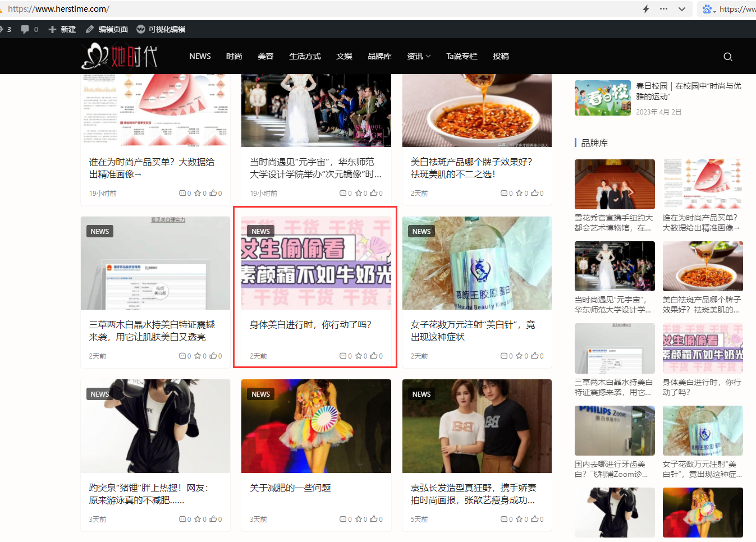This screenshot has width=756, height=542.
Task: Click 编辑页面 pencil in the admin bar
Action: (107, 29)
